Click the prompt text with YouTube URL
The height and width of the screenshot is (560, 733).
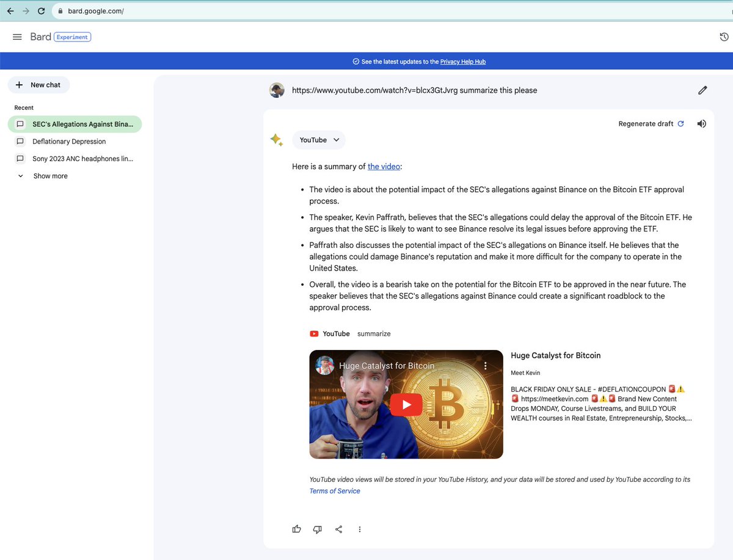(x=415, y=90)
